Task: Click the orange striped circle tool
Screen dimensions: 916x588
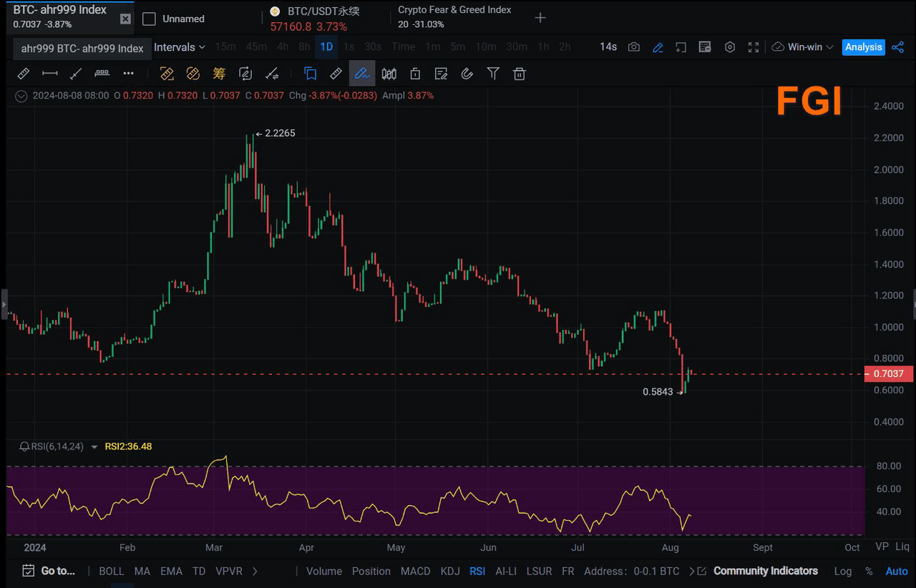Action: coord(193,74)
